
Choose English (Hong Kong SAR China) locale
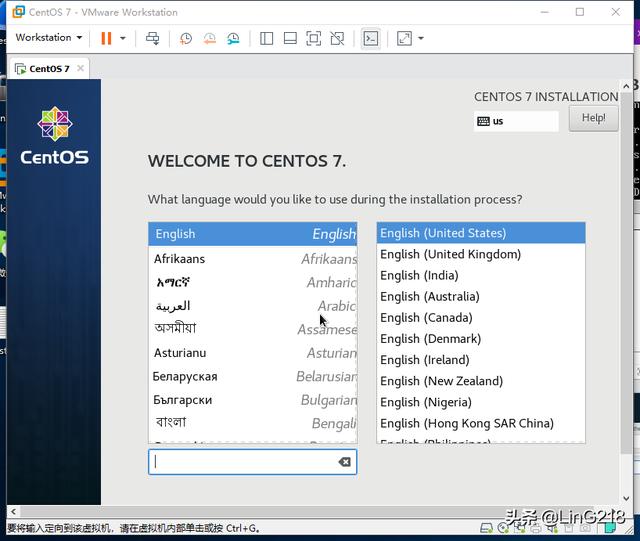481,423
